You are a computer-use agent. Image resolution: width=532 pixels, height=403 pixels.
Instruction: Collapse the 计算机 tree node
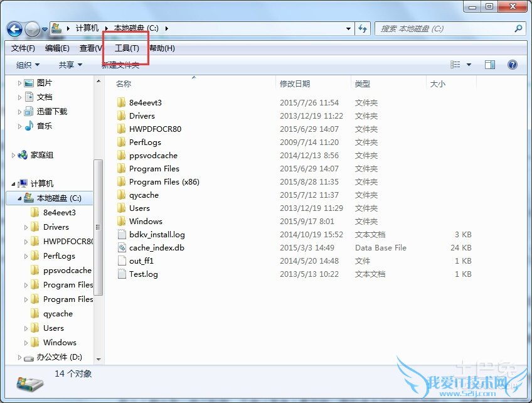click(x=13, y=184)
